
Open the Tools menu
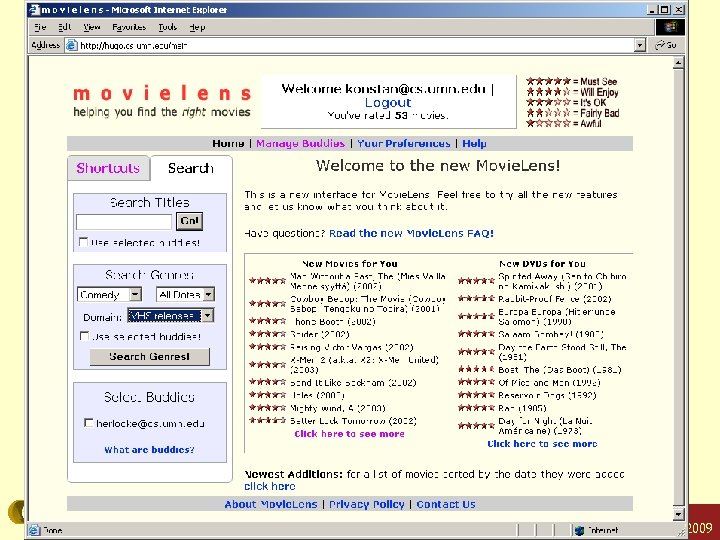click(x=168, y=27)
